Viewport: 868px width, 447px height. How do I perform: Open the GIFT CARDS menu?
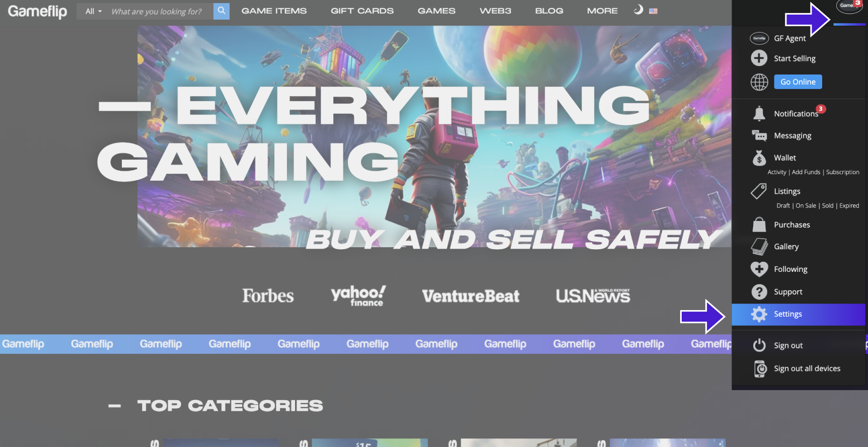(x=362, y=11)
